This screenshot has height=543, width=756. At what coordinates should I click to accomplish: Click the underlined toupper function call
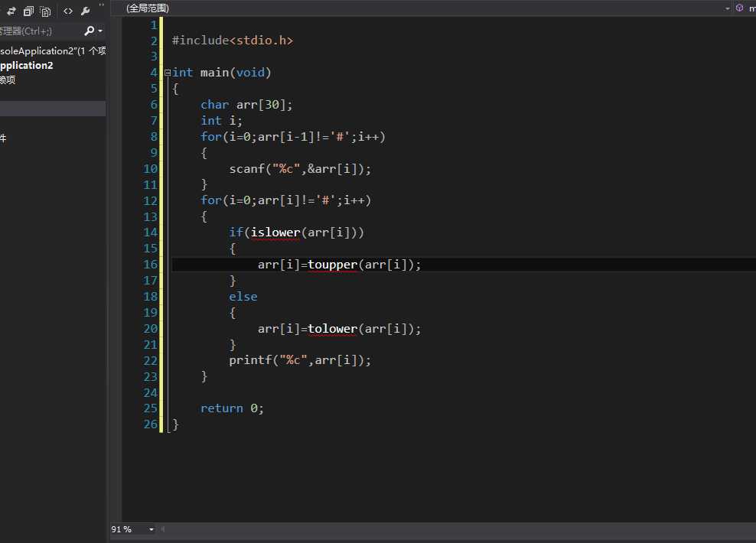333,265
